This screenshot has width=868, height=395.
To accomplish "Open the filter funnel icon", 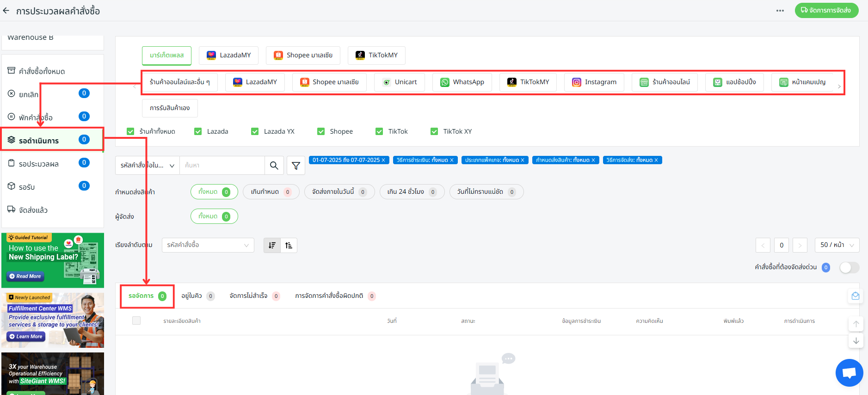I will coord(296,166).
